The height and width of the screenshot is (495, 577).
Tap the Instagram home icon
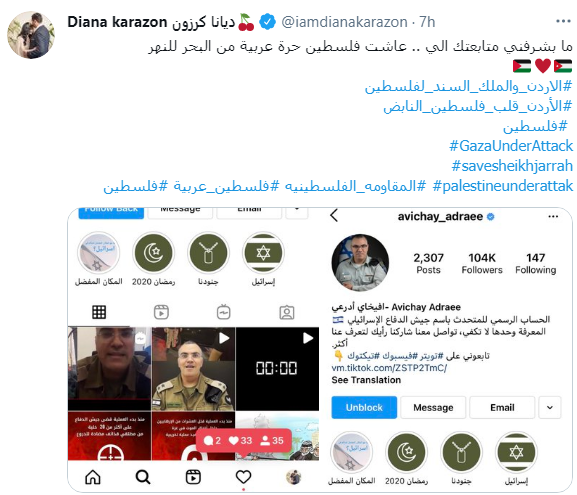[x=93, y=477]
